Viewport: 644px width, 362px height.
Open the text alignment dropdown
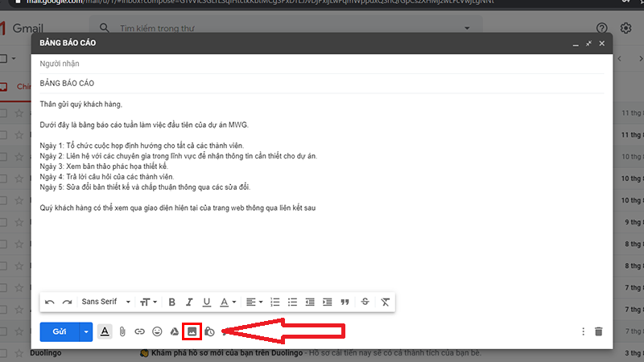tap(254, 302)
